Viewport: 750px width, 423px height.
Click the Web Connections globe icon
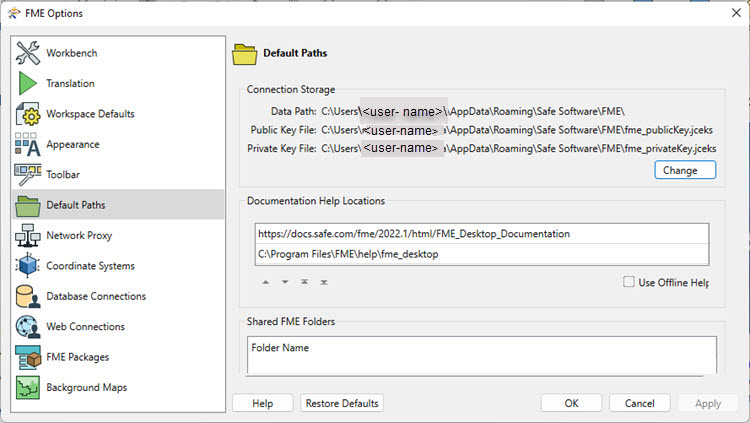(28, 326)
